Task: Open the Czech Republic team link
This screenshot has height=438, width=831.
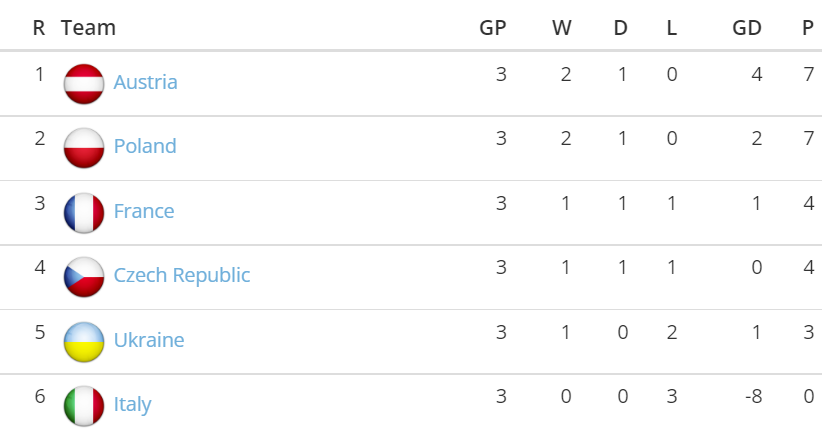Action: tap(182, 275)
